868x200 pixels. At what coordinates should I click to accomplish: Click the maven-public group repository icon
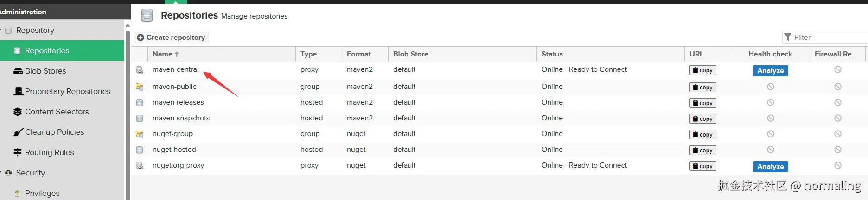click(139, 87)
